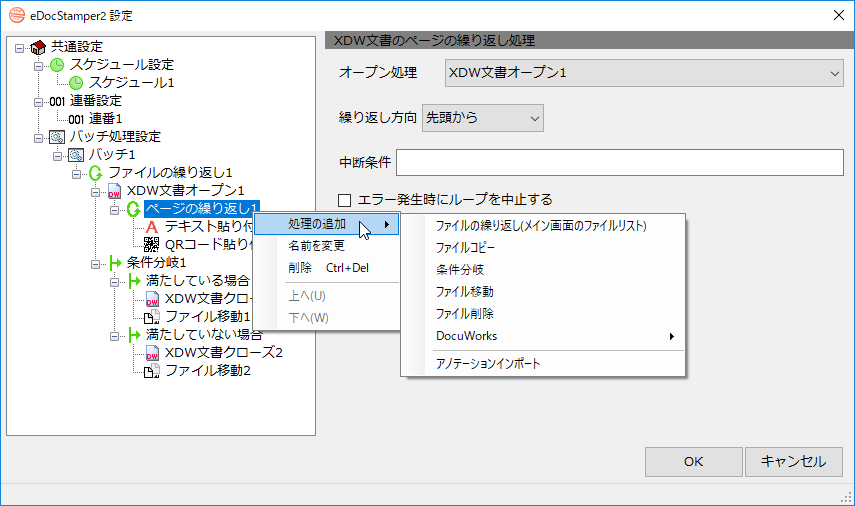
Task: Select ファイル削除 in submenu
Action: (x=543, y=314)
